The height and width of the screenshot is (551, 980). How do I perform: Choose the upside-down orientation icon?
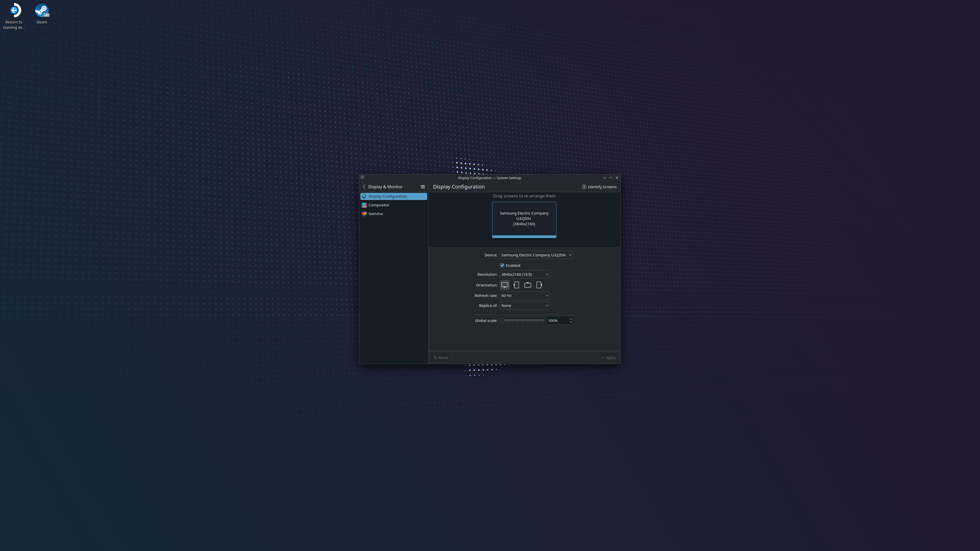(x=528, y=285)
